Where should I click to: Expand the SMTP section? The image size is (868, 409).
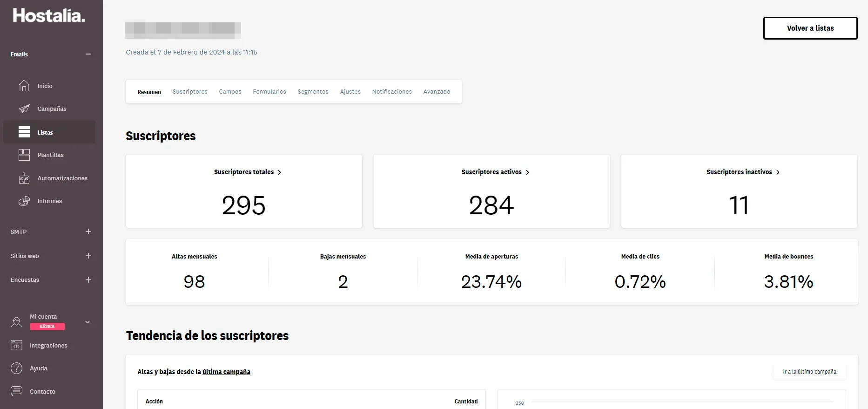pyautogui.click(x=88, y=232)
